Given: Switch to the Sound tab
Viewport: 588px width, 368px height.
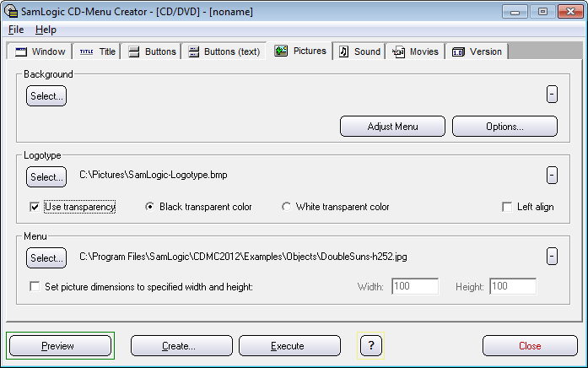Looking at the screenshot, I should pos(359,51).
